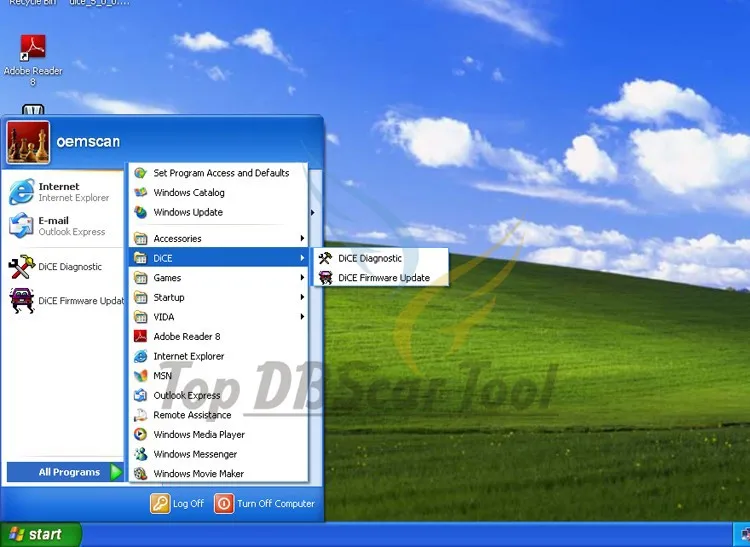Click the VIDA text label

tap(164, 317)
